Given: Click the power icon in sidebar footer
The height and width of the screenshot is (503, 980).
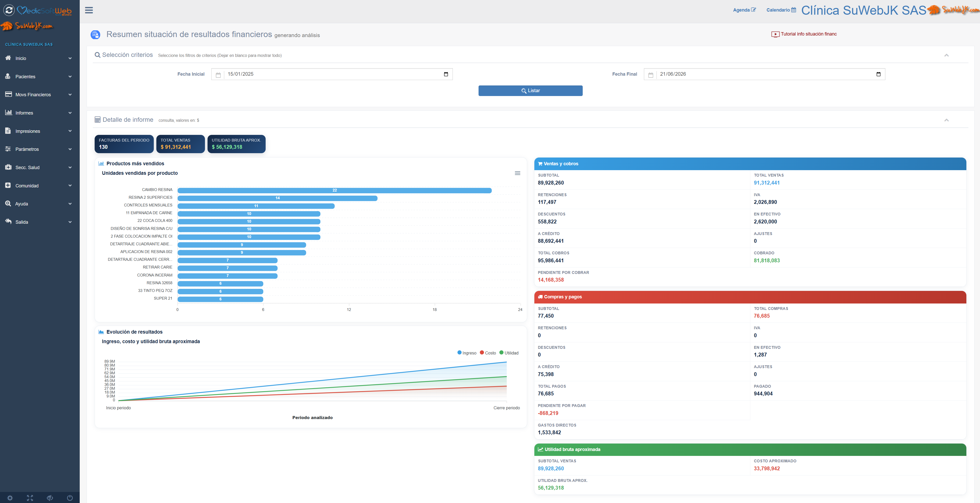Looking at the screenshot, I should 70,498.
